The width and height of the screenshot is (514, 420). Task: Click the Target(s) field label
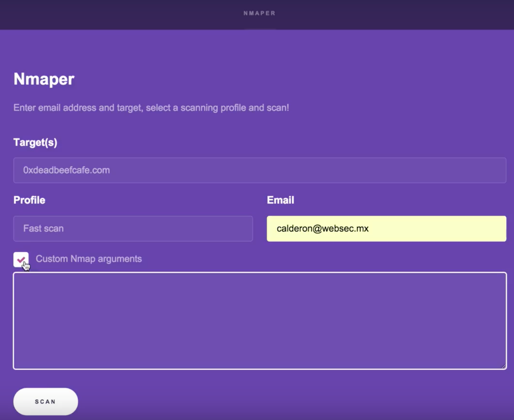tap(35, 142)
